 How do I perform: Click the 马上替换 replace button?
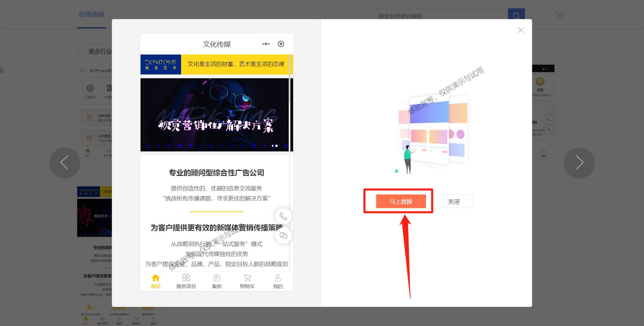pyautogui.click(x=401, y=201)
